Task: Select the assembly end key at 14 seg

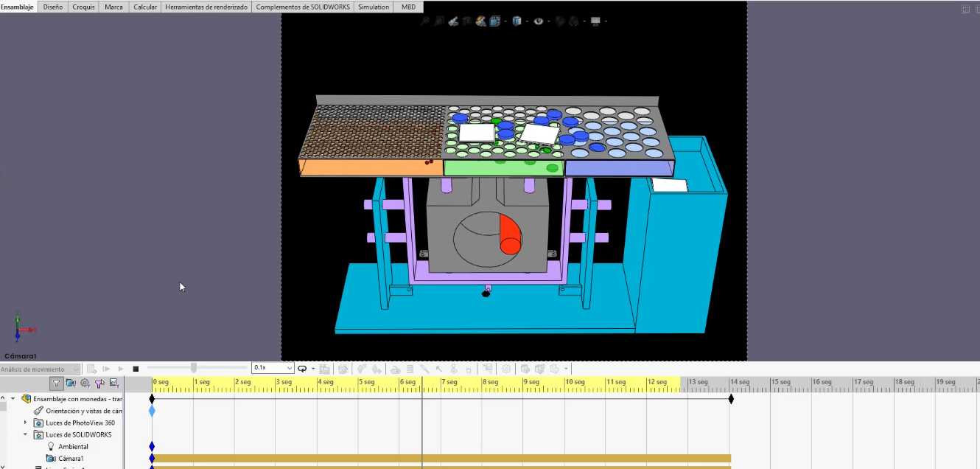Action: 731,399
